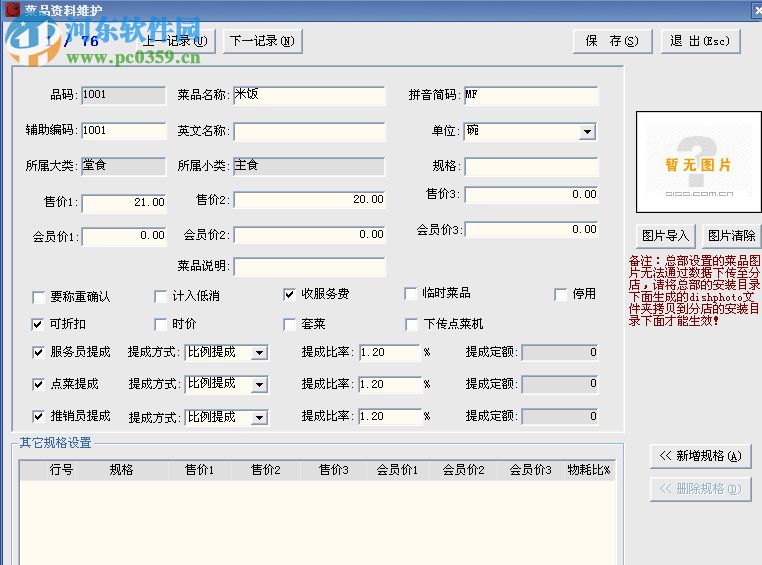
Task: Click the empty 英文名称 field
Action: (x=309, y=132)
